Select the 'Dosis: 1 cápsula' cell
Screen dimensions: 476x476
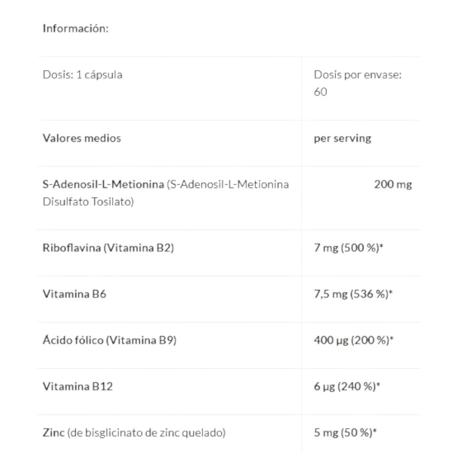(x=82, y=75)
